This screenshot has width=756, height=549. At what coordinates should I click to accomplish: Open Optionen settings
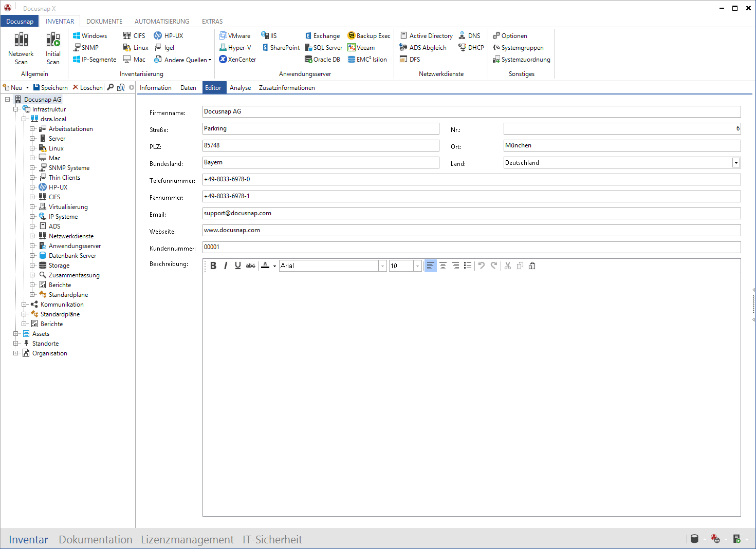point(510,35)
